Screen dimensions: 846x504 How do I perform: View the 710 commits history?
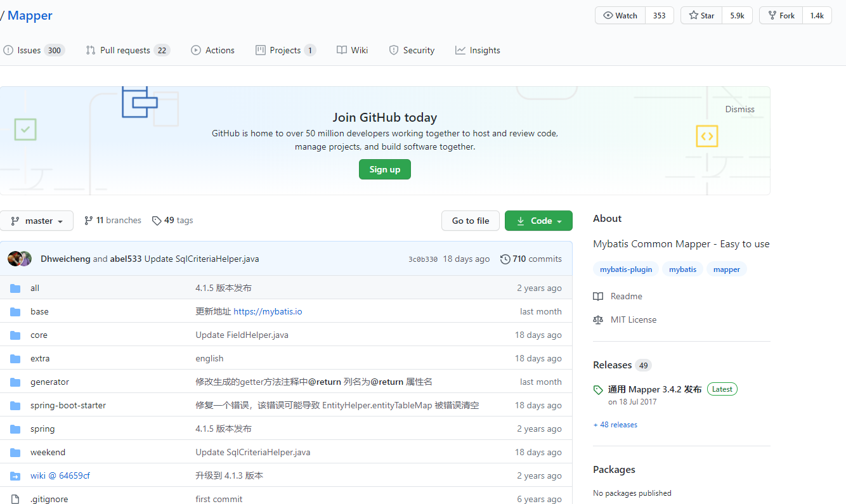point(531,259)
